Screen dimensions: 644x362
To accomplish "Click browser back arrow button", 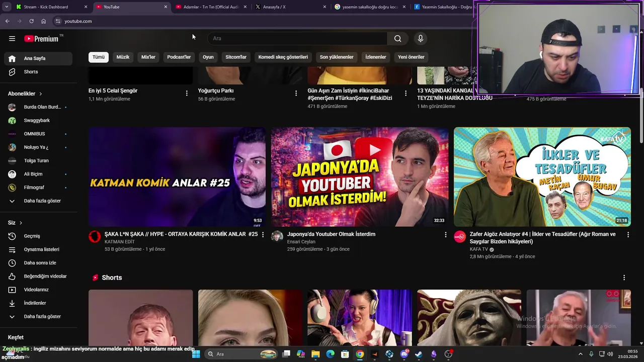I will (7, 21).
